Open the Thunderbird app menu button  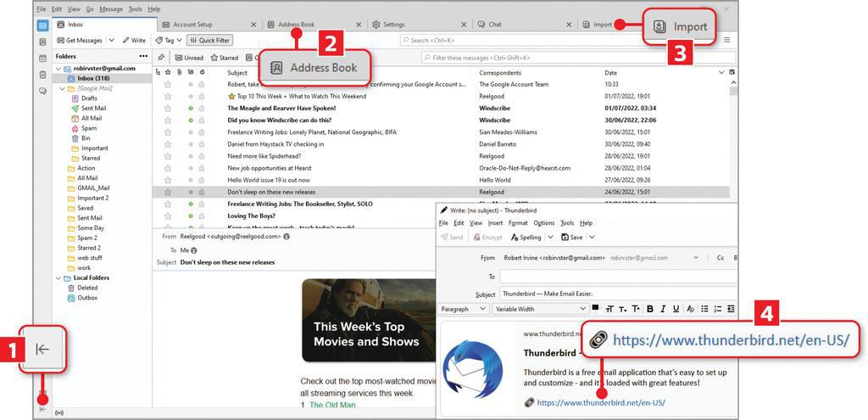(726, 40)
